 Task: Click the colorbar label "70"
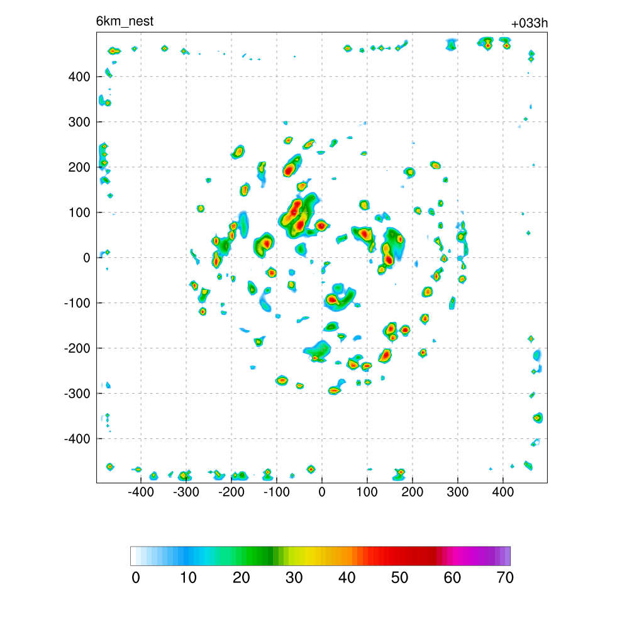point(505,578)
